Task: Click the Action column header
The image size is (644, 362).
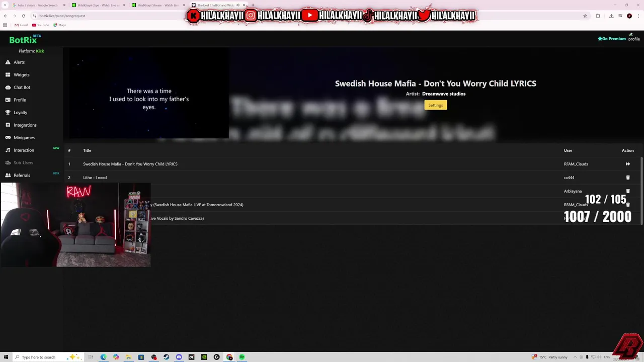Action: click(628, 150)
